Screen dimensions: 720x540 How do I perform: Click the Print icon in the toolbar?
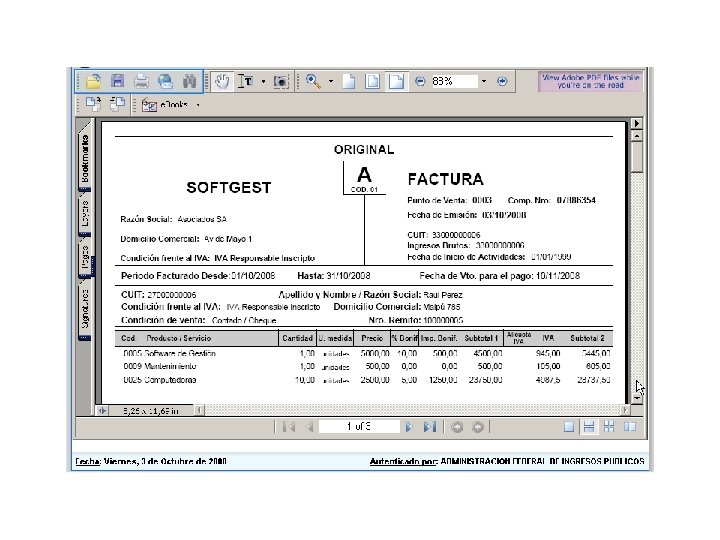(x=141, y=81)
